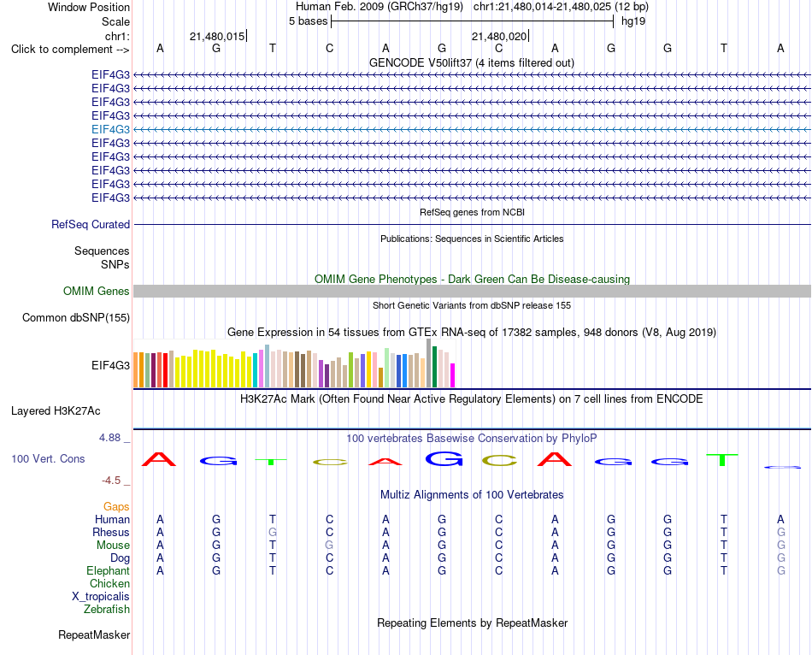Click the 'Click to complement -->' label

[x=70, y=50]
